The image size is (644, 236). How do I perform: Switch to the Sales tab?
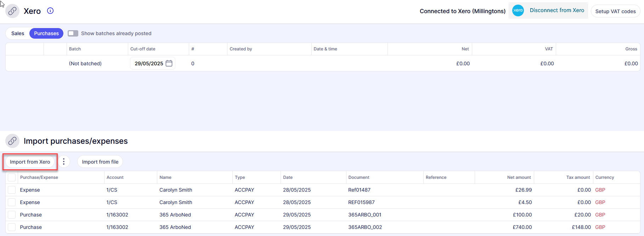click(18, 33)
